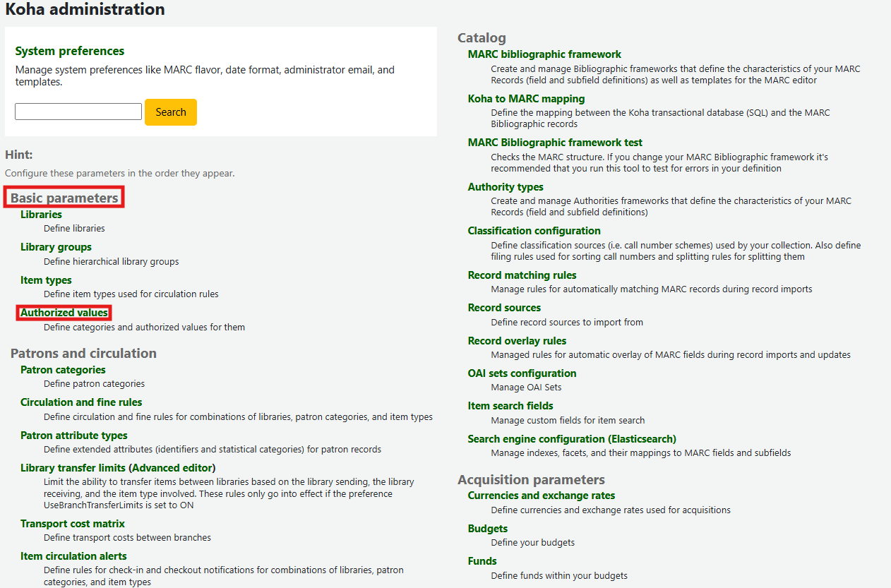Image resolution: width=891 pixels, height=588 pixels.
Task: Open Authorized values link
Action: [x=64, y=313]
